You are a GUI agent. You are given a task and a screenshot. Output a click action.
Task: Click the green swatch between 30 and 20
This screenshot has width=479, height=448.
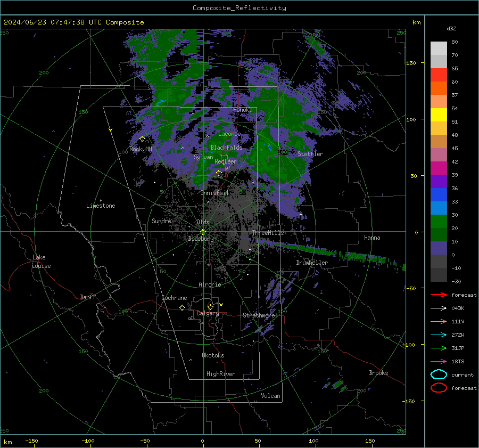[x=439, y=222]
